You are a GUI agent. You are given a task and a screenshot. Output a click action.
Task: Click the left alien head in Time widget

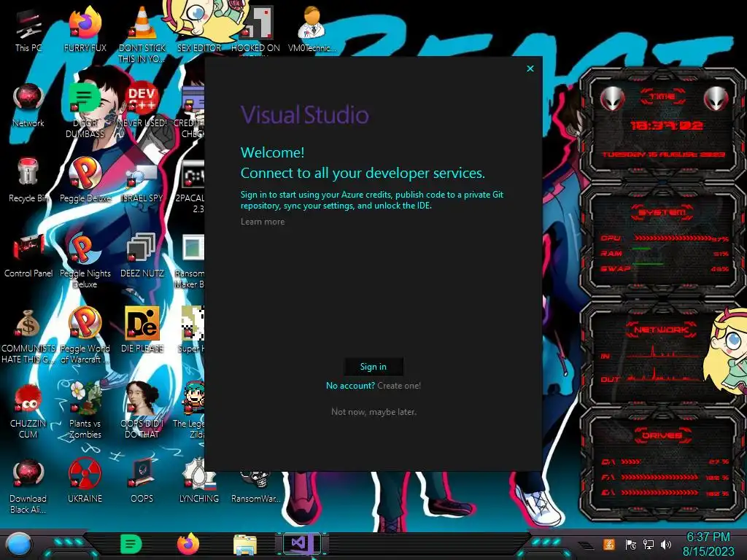(612, 99)
